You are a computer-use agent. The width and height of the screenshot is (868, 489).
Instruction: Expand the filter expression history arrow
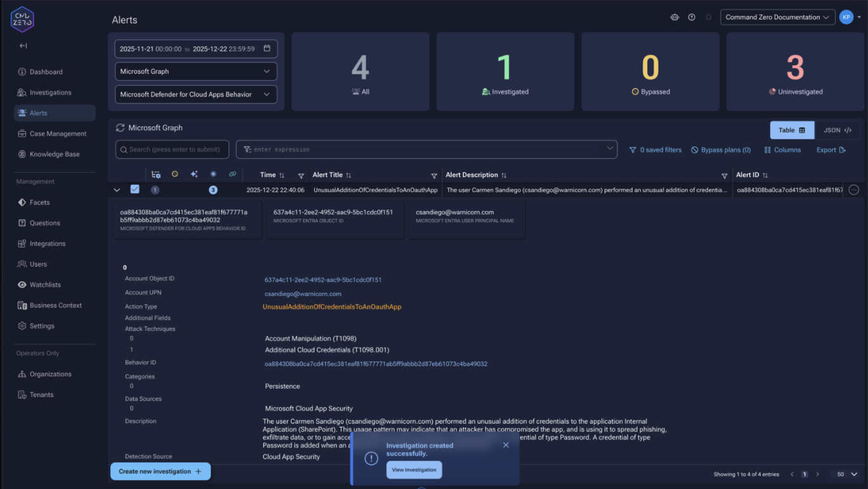(x=610, y=149)
